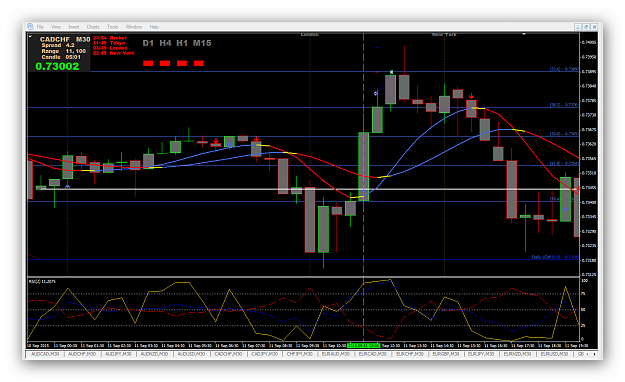Screen dimensions: 625x382
Task: Click the small square at the info panel's top-left corner
Action: 30,37
